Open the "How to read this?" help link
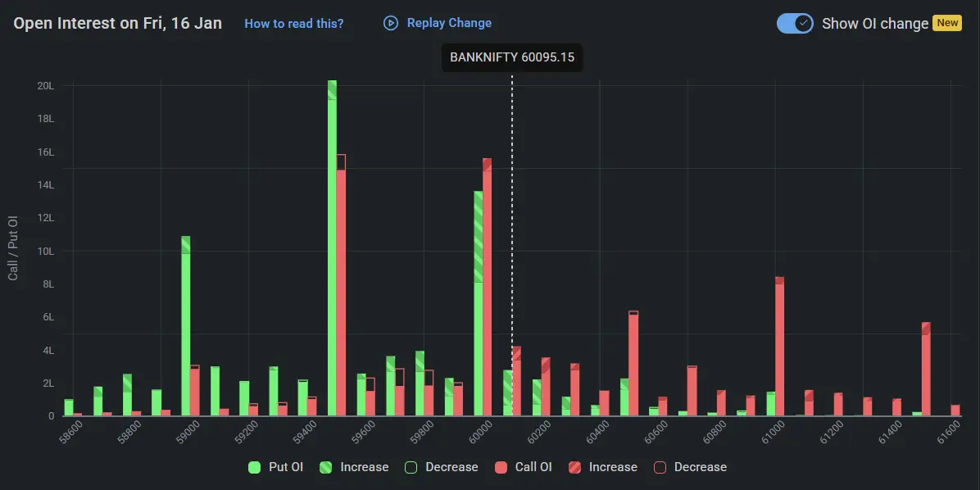The height and width of the screenshot is (490, 980). [293, 23]
